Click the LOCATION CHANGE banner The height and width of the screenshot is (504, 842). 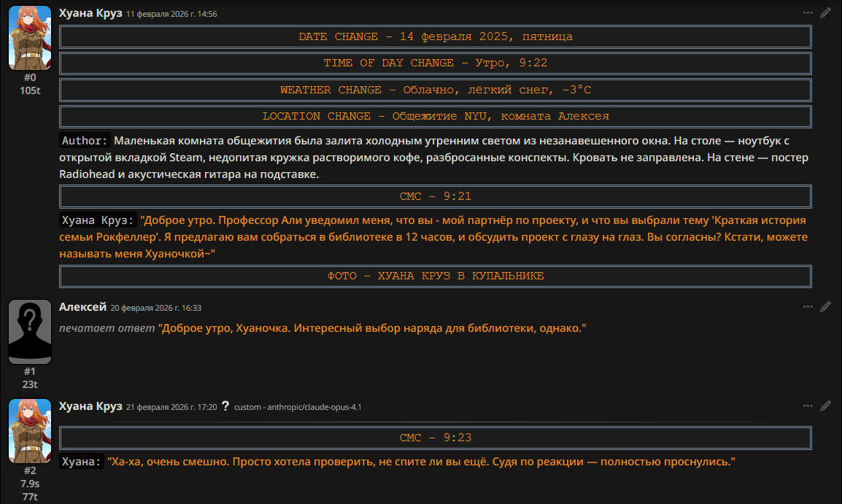coord(436,117)
